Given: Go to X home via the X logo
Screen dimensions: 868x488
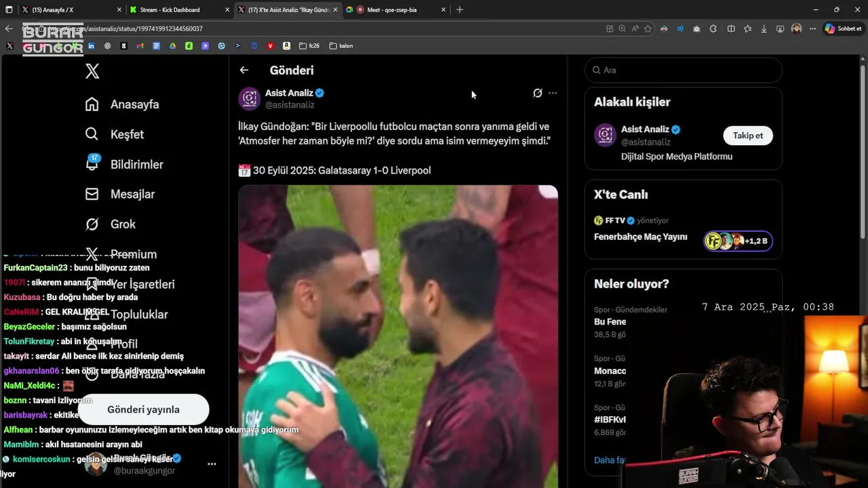Looking at the screenshot, I should coord(92,71).
